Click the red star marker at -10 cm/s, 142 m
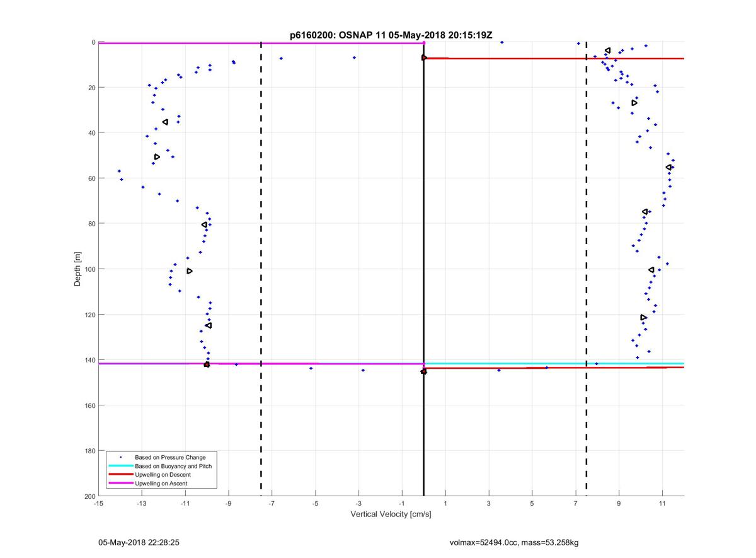 pos(207,364)
